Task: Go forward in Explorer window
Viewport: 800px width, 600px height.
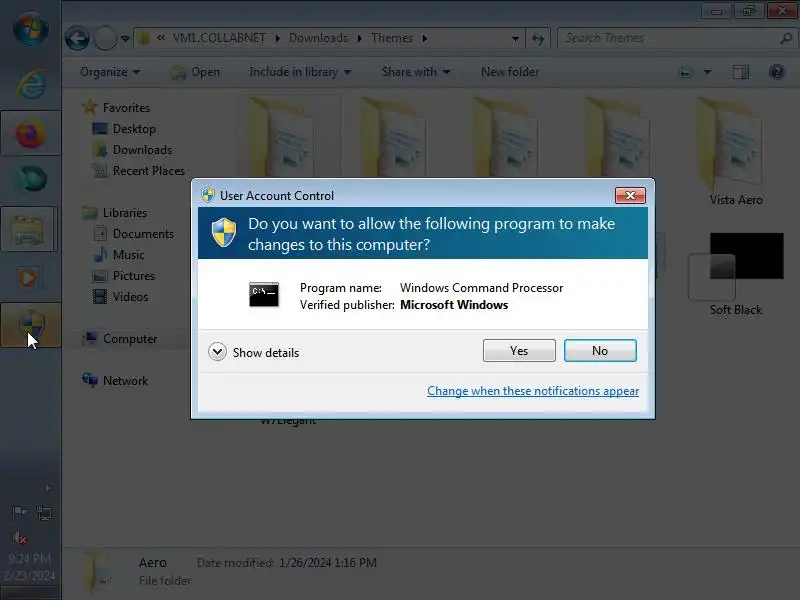Action: click(106, 38)
